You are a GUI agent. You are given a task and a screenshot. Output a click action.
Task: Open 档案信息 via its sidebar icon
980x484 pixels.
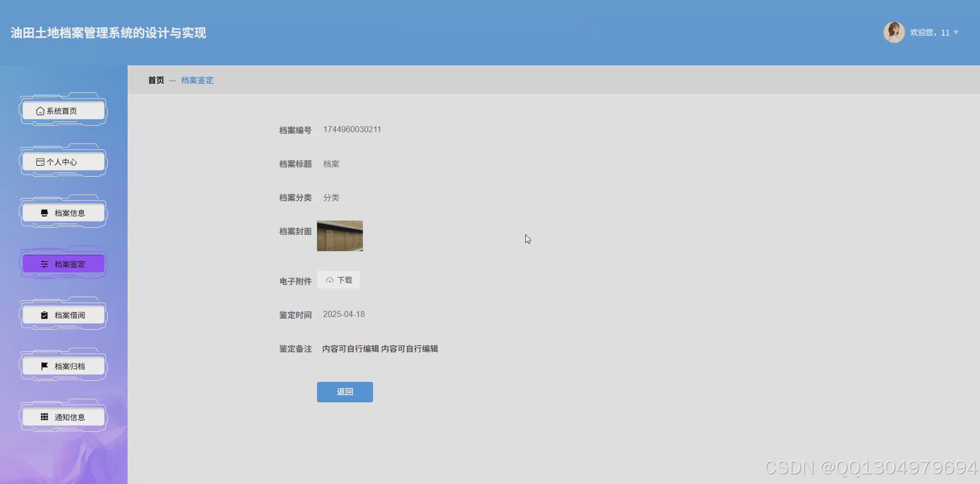pos(43,213)
